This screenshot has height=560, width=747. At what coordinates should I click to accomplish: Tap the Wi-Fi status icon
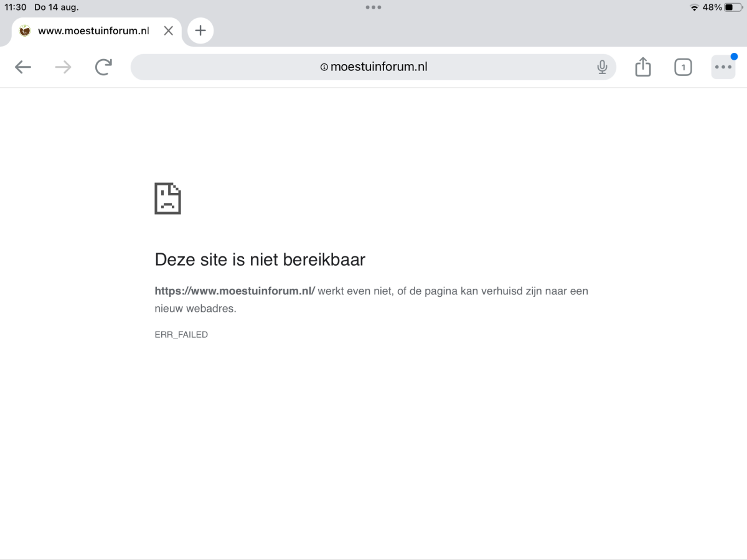coord(694,7)
